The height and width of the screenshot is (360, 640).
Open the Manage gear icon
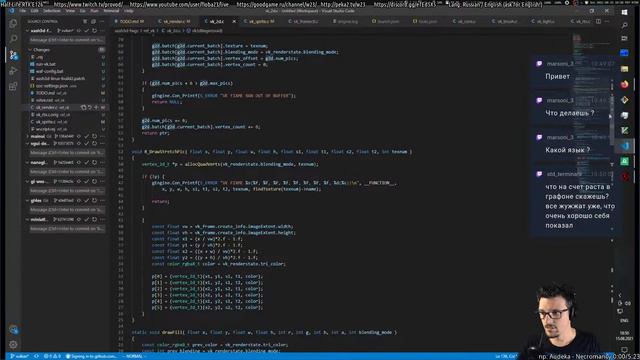point(13,344)
